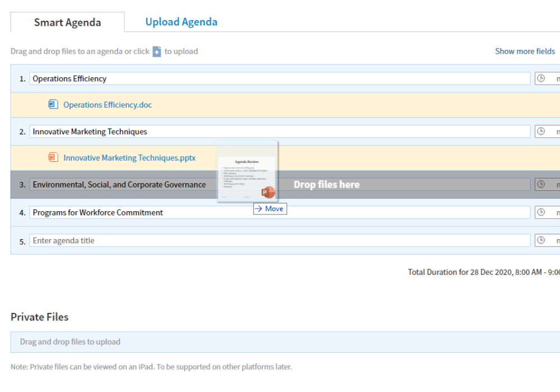Click the PowerPoint icon beside Innovative Marketing Techniques.pptx

(x=53, y=158)
